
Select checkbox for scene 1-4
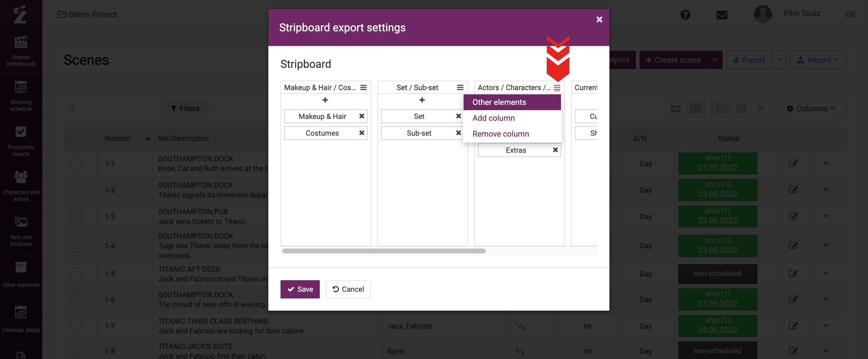[x=76, y=246]
